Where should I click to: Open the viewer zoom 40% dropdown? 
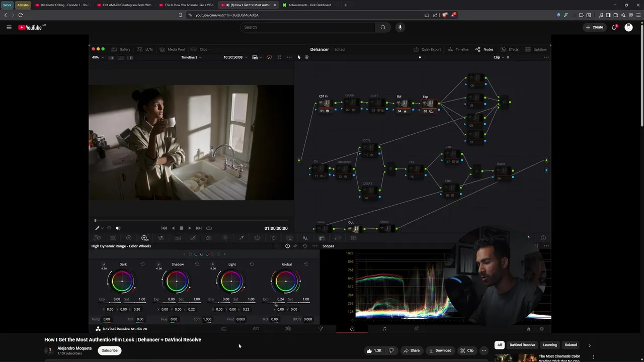point(98,57)
